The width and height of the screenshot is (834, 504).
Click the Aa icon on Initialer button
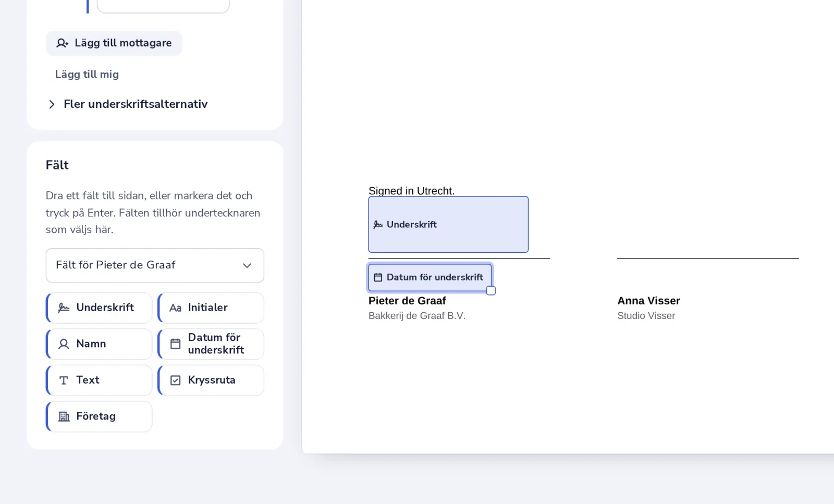[176, 308]
